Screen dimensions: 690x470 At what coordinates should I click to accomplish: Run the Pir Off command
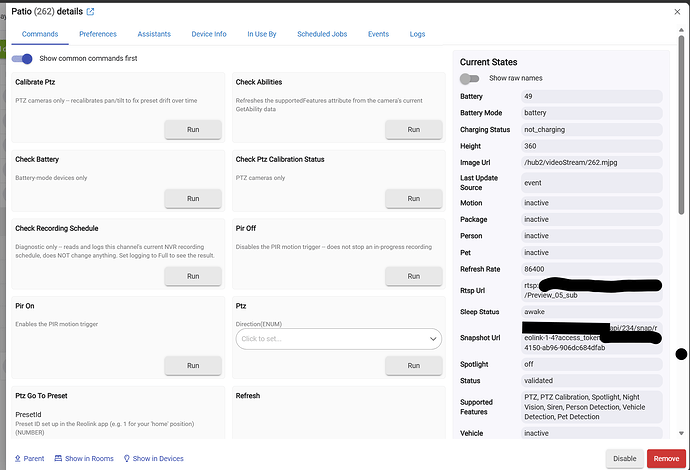(x=414, y=276)
